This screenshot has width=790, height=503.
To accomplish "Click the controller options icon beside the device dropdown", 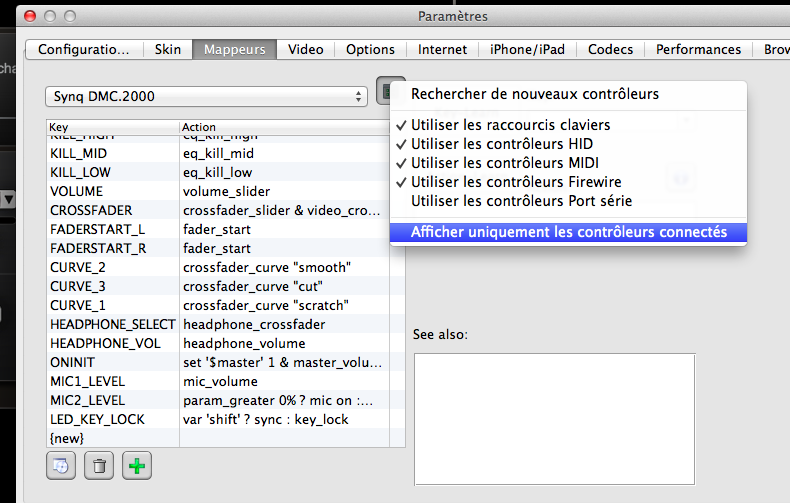I will point(389,92).
